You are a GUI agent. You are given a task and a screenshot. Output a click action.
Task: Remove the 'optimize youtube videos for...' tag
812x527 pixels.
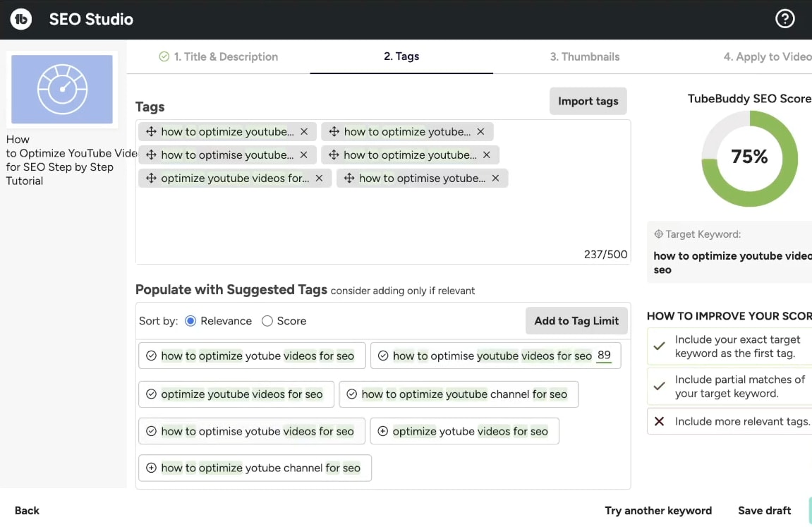[319, 178]
